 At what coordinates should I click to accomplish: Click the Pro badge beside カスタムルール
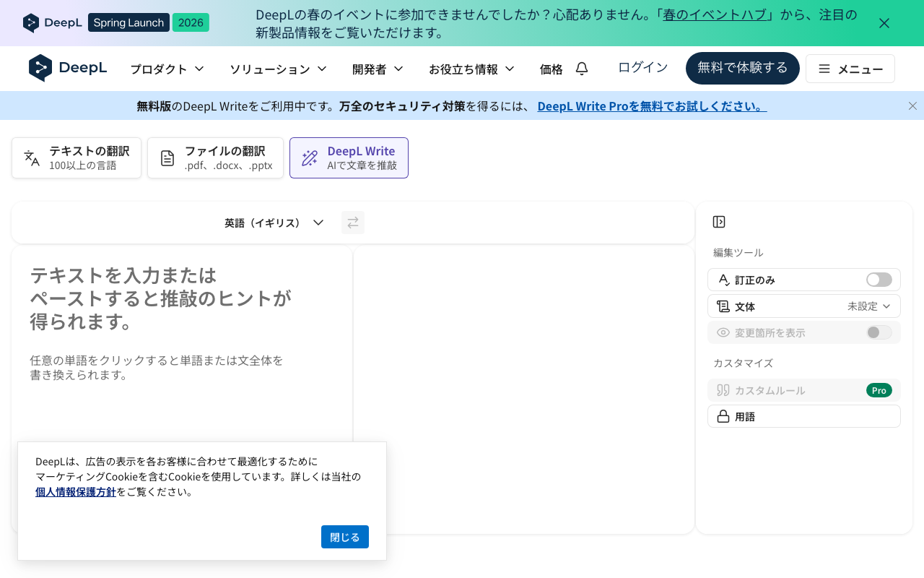[x=879, y=390]
